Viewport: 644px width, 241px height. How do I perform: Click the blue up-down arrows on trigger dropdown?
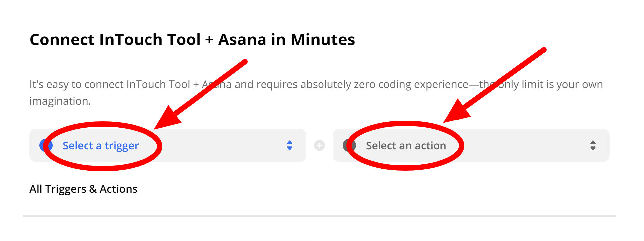[x=290, y=145]
